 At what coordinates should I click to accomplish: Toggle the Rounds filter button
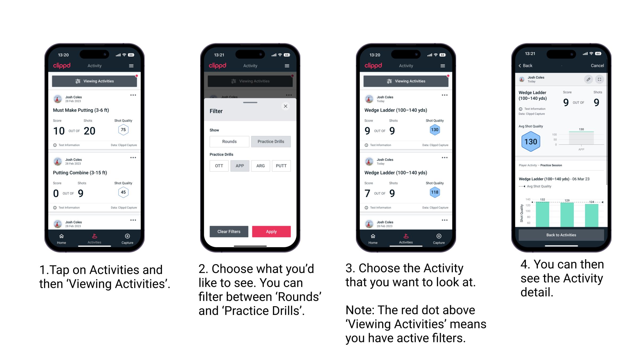tap(229, 141)
